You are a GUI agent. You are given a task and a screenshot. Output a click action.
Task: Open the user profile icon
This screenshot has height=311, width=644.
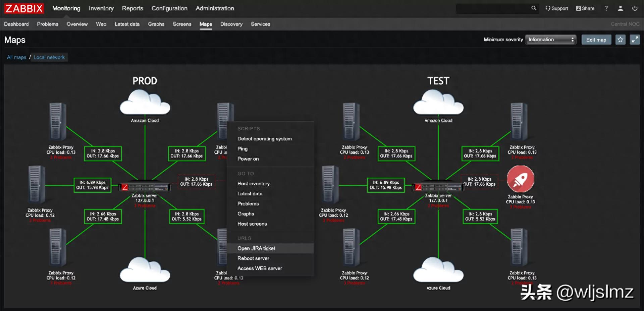[x=621, y=8]
